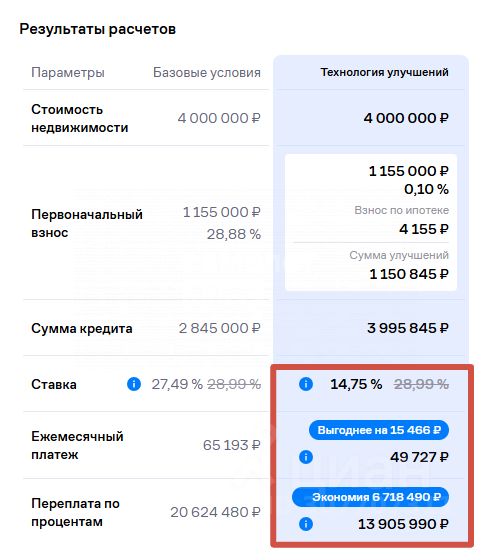Image resolution: width=490 pixels, height=560 pixels.
Task: Click the base loan amount 2 845 000 ₽
Action: click(x=220, y=328)
